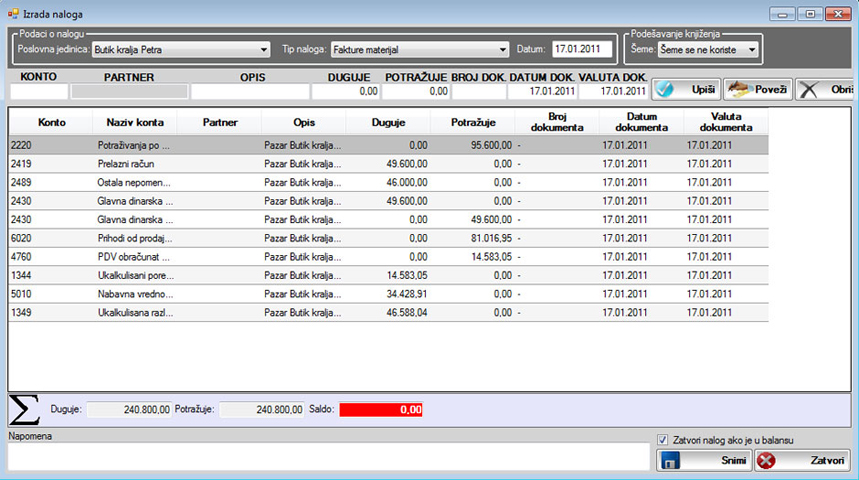Select the 'Ukalkulisana razl...' cell
This screenshot has height=480, width=859.
[x=135, y=313]
